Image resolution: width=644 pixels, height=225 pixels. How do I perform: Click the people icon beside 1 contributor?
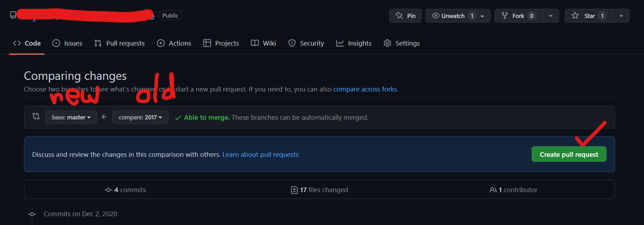pos(493,190)
